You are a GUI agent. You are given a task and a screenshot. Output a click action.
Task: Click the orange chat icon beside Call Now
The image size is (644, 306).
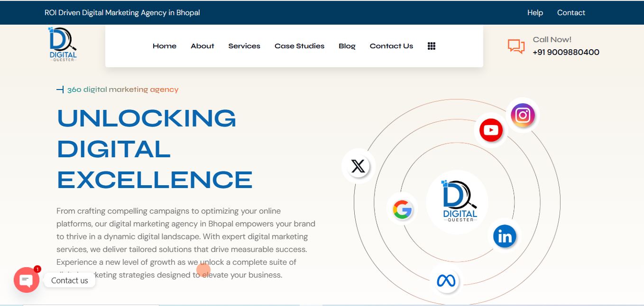(x=516, y=46)
